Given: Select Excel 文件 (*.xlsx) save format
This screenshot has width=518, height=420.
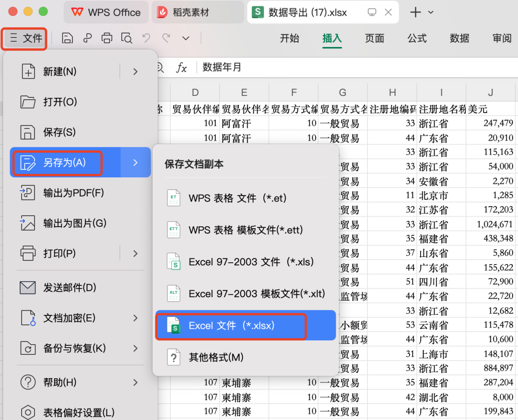Looking at the screenshot, I should [231, 325].
